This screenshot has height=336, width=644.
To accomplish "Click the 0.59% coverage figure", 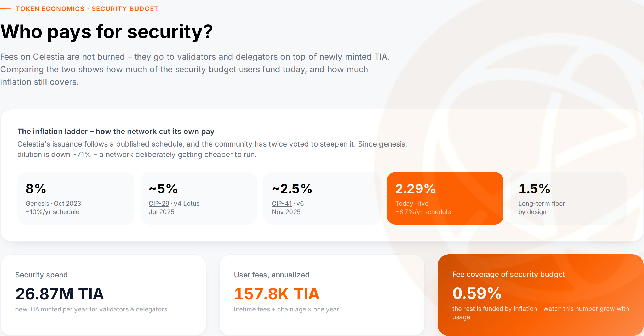I will (x=477, y=293).
